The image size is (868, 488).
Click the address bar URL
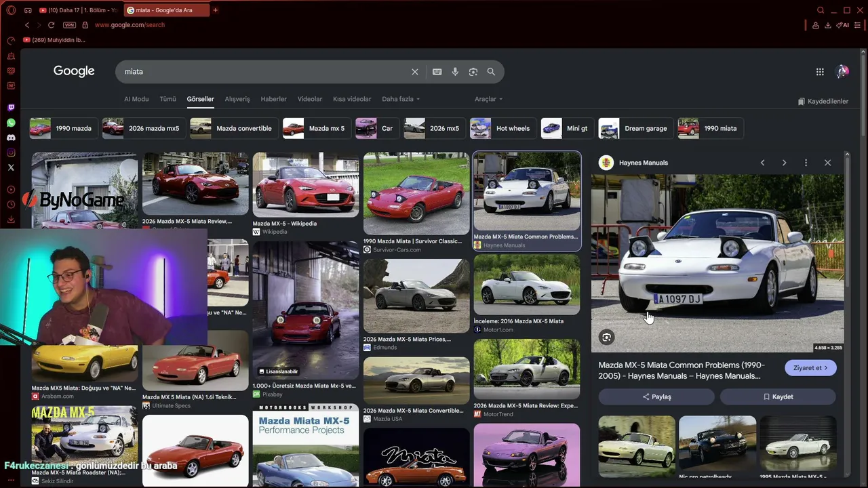point(130,25)
